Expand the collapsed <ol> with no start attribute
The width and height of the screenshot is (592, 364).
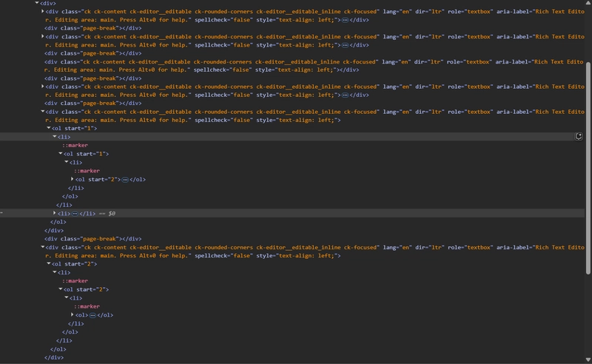point(72,315)
